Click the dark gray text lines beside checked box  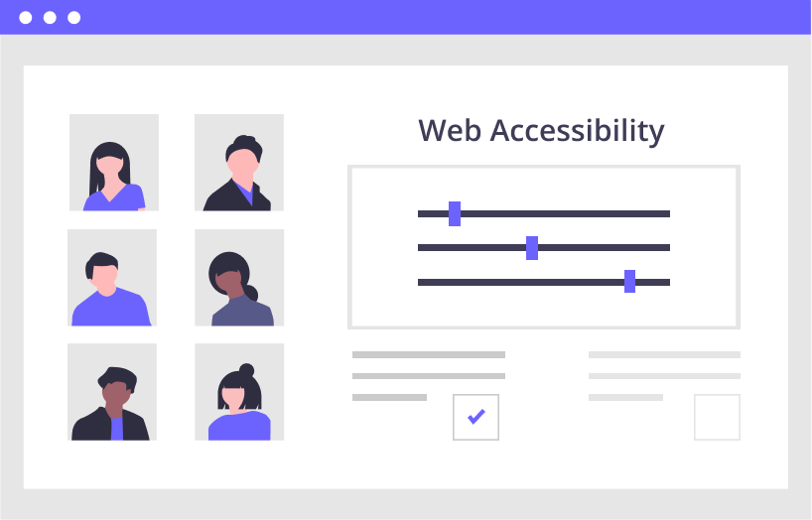(429, 376)
